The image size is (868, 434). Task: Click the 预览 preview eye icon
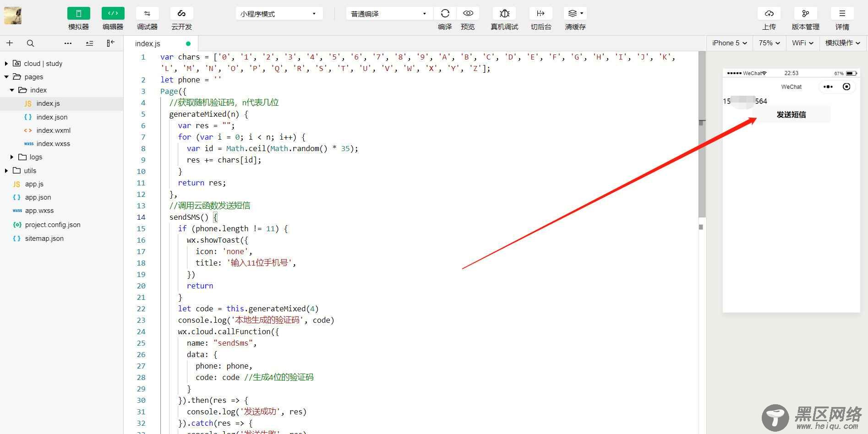point(468,14)
